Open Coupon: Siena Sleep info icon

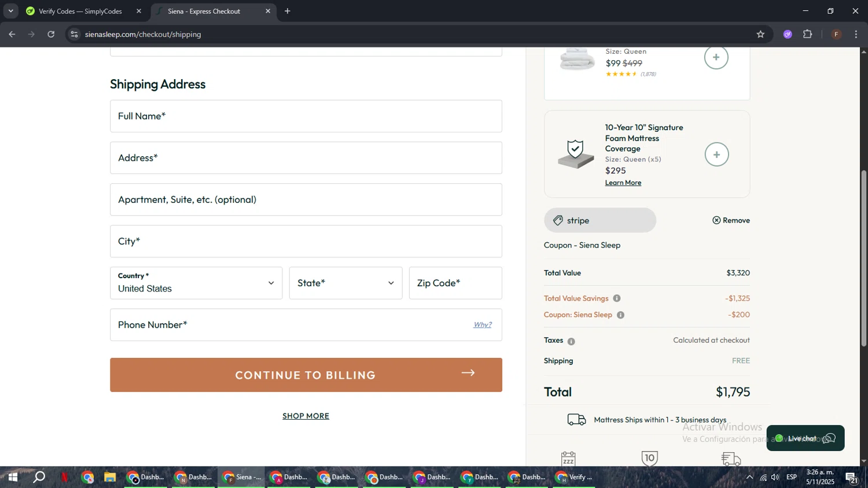click(x=620, y=315)
